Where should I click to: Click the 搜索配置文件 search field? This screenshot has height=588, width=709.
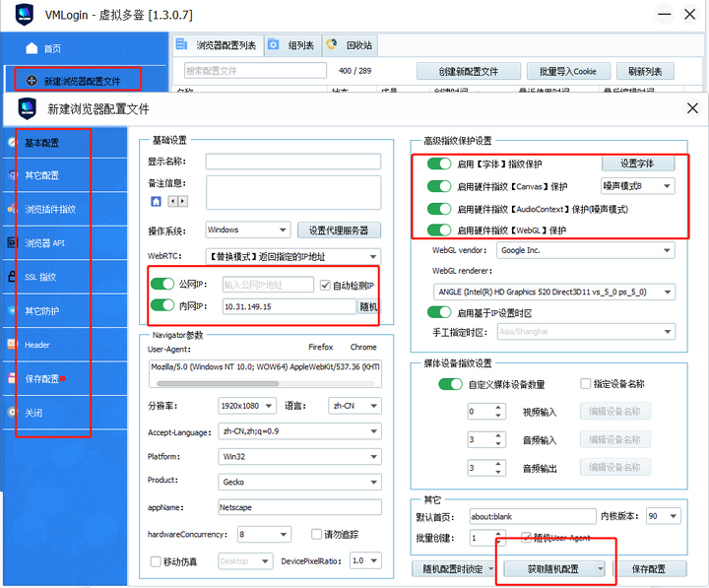[255, 71]
